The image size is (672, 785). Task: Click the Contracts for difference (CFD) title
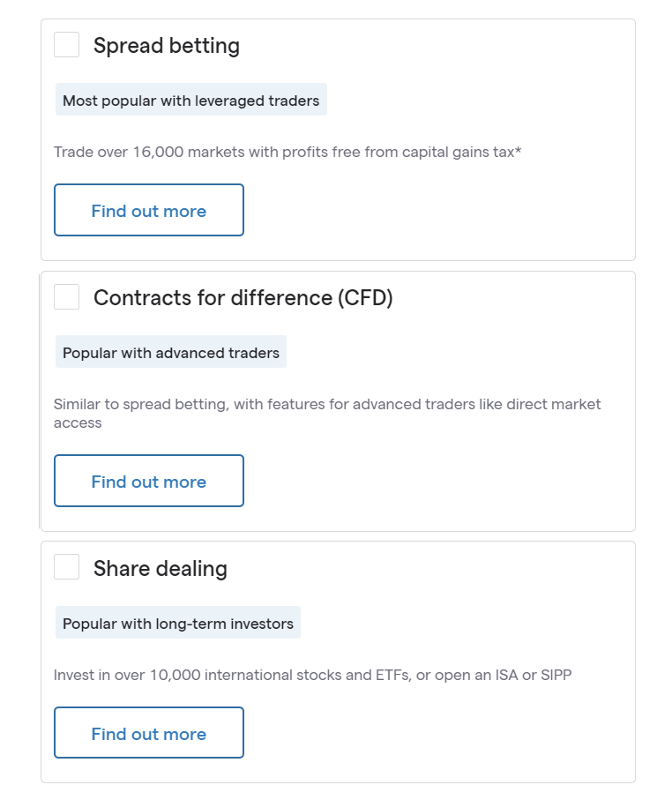(x=243, y=298)
